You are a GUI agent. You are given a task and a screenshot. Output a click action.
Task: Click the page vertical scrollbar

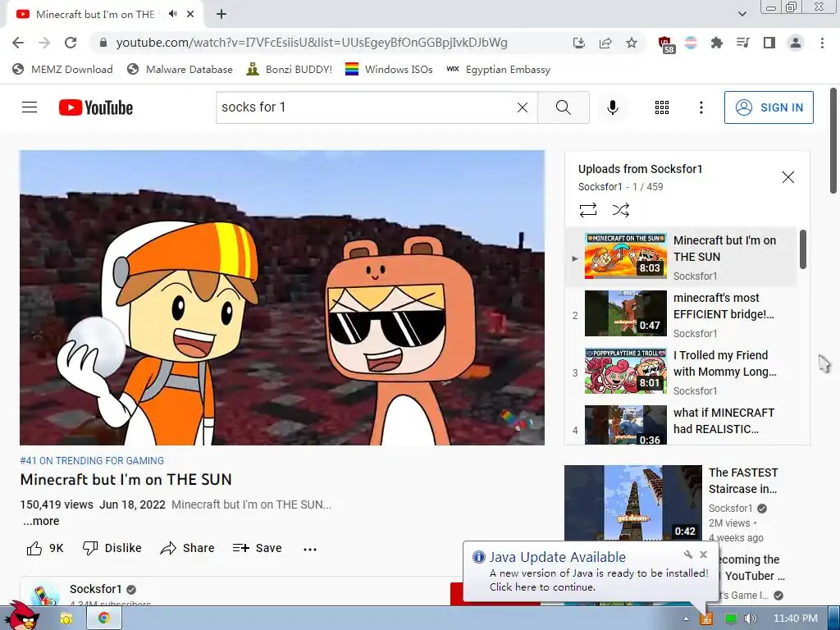coord(833,140)
